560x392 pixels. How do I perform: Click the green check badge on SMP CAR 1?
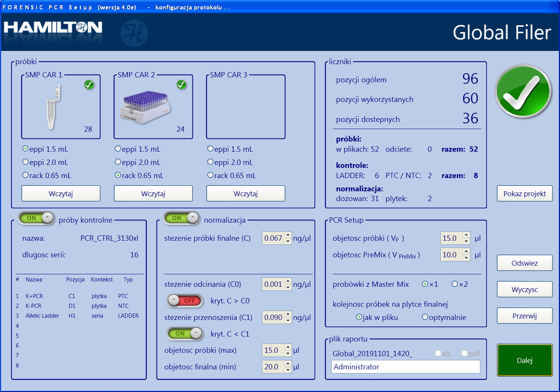coord(89,85)
